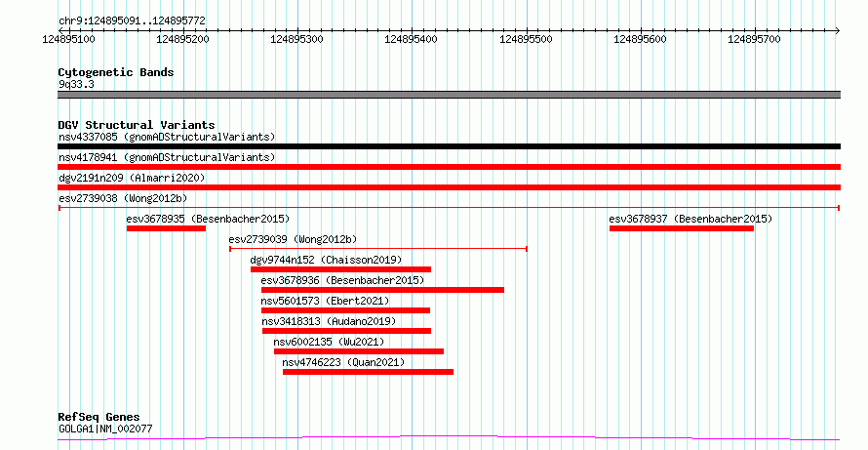Click ruler position 124895400
Viewport: 868px width, 450px height.
tap(412, 39)
